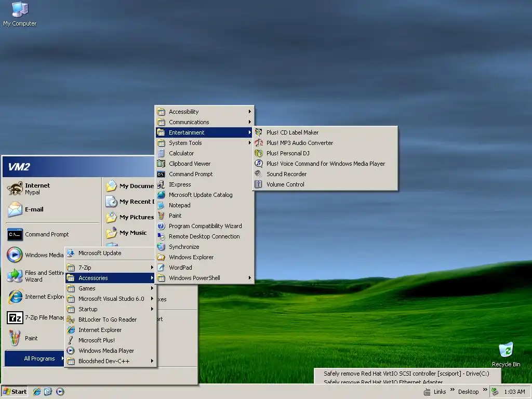Expand the Accessibility submenu

(205, 112)
